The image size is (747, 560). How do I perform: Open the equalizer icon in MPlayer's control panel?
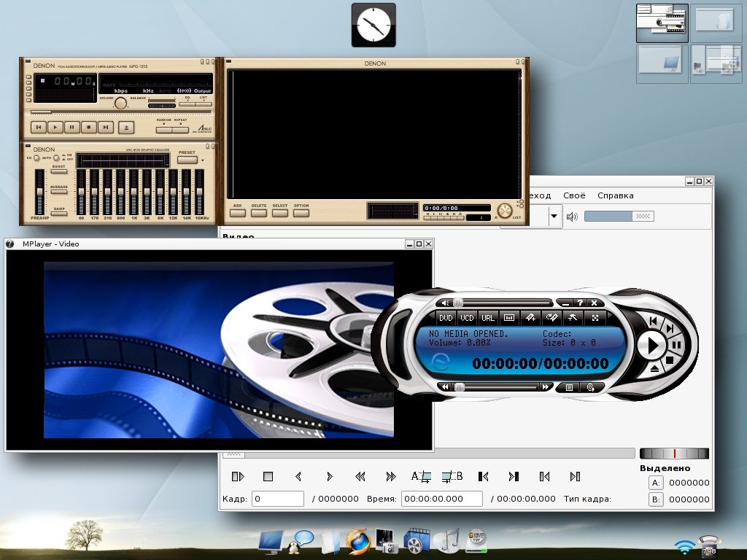[x=508, y=318]
